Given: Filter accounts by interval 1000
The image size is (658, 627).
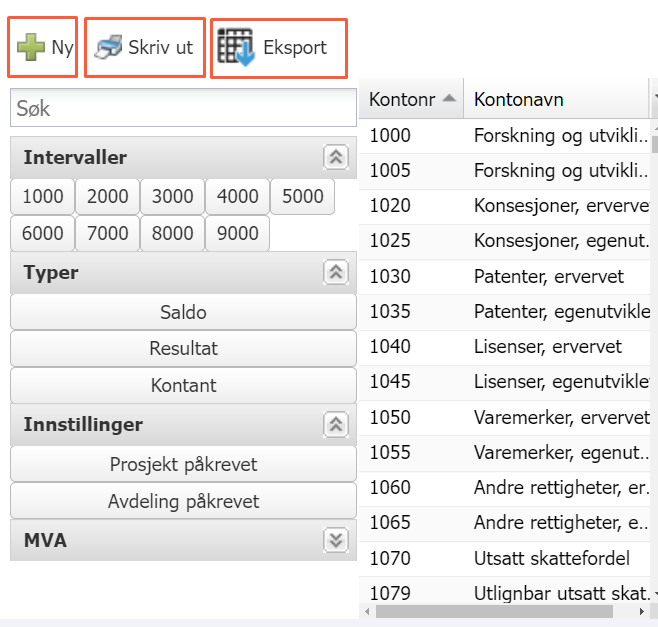Looking at the screenshot, I should point(42,196).
